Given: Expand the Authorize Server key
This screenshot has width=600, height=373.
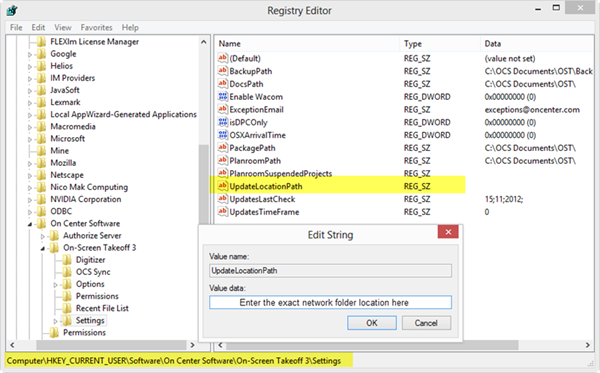Looking at the screenshot, I should coord(42,236).
